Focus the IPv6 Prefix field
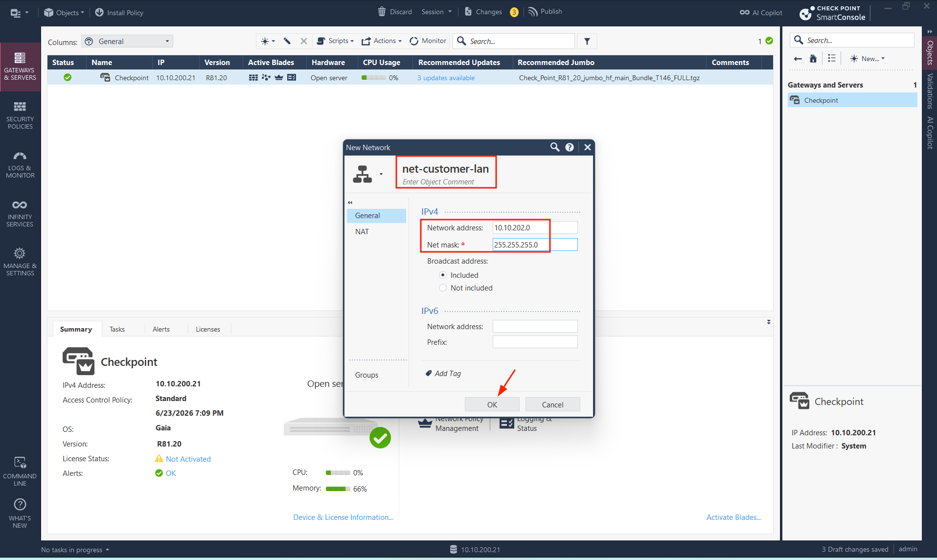 tap(535, 342)
